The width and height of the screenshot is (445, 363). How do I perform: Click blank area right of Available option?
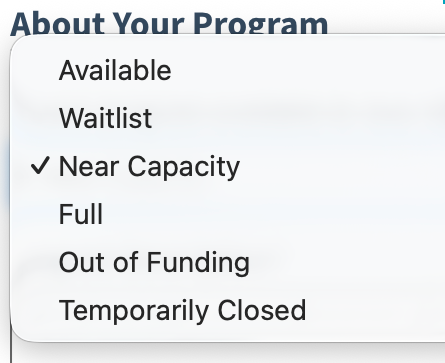[x=308, y=70]
